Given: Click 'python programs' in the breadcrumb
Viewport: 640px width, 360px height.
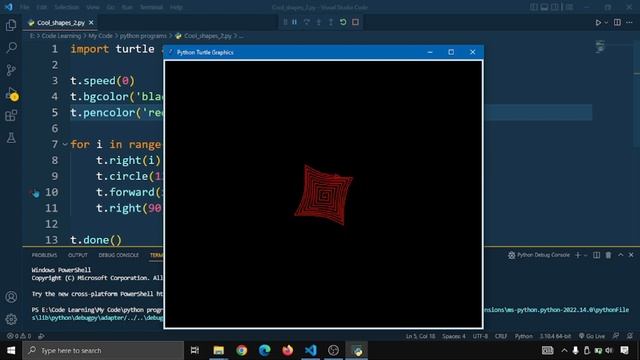Looking at the screenshot, I should [143, 36].
